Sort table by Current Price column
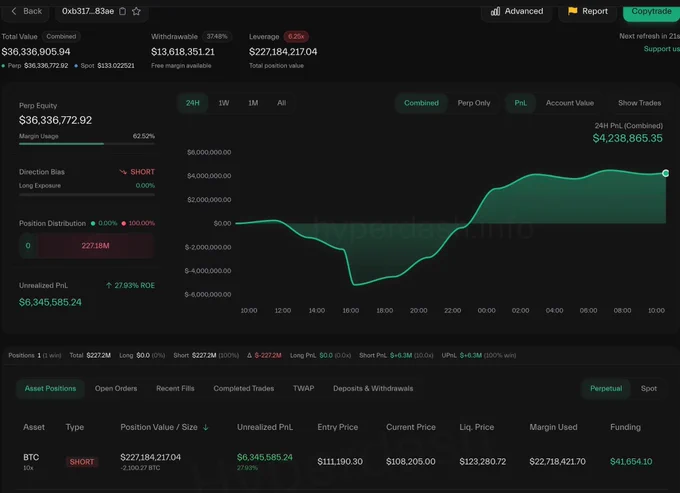680x493 pixels. (x=411, y=427)
